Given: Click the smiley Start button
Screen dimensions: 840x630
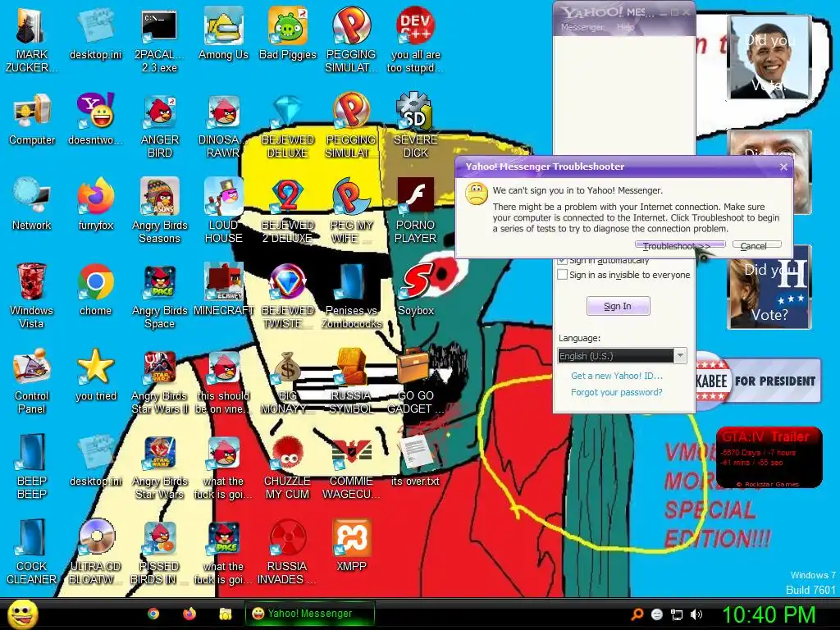Looking at the screenshot, I should pos(22,614).
